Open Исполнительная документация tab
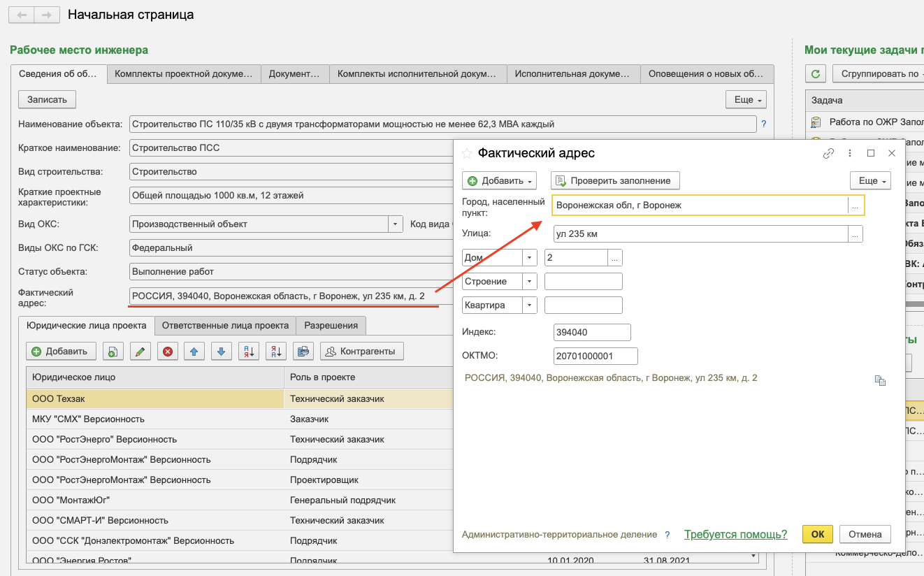 pos(572,73)
